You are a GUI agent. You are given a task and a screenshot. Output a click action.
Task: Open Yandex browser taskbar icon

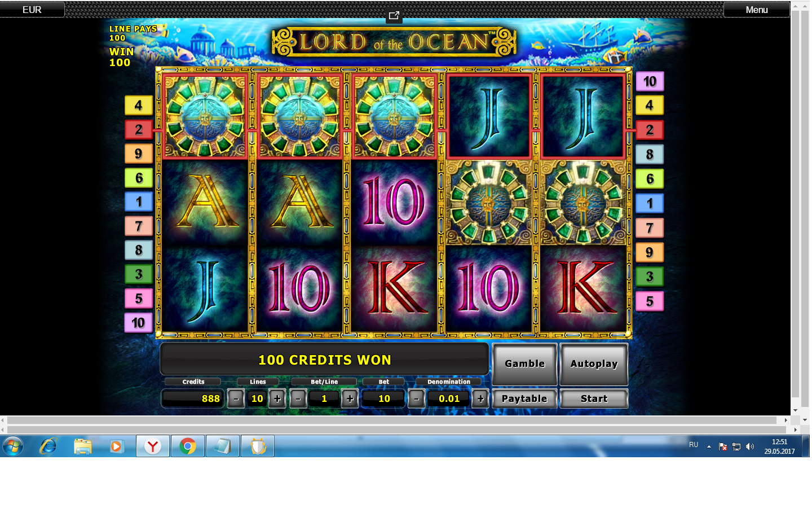[153, 446]
